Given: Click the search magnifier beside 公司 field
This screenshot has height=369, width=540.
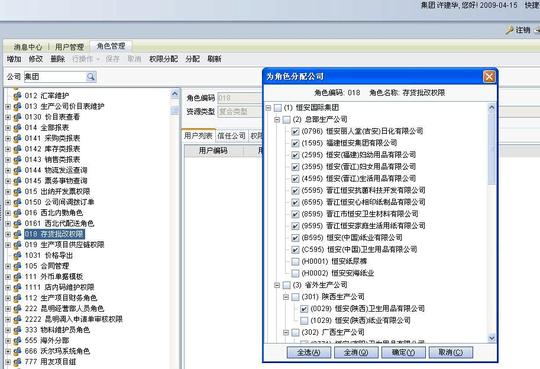Looking at the screenshot, I should pyautogui.click(x=91, y=76).
